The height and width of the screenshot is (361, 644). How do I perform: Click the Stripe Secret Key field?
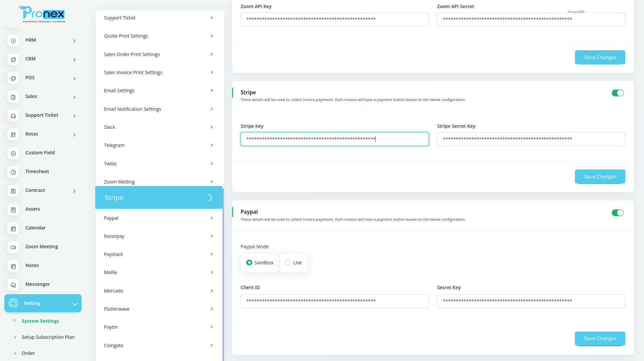point(531,139)
